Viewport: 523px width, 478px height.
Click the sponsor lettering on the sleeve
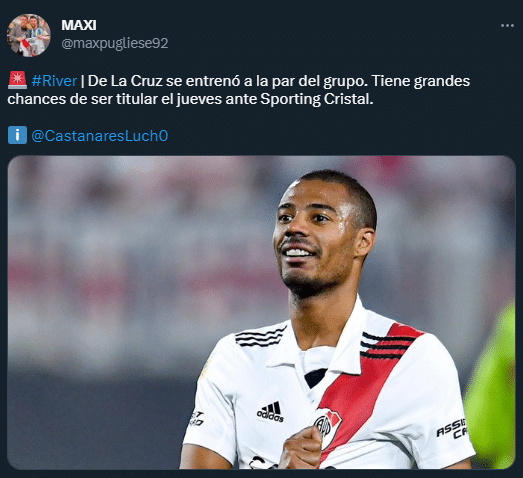point(452,429)
